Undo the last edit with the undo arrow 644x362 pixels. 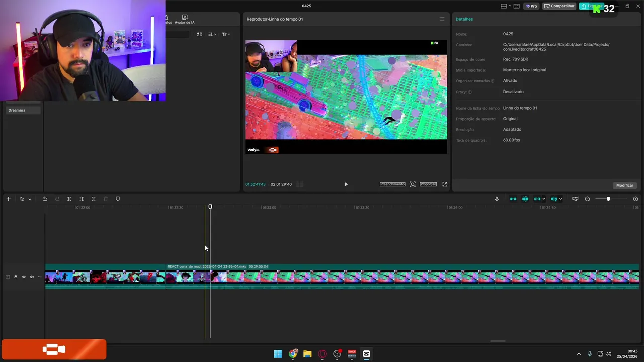click(x=45, y=199)
